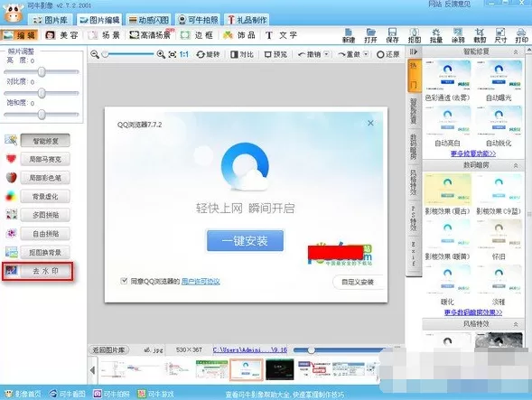Screen dimensions: 532x400
Task: Open the 更多修复功能>> link
Action: (x=473, y=153)
